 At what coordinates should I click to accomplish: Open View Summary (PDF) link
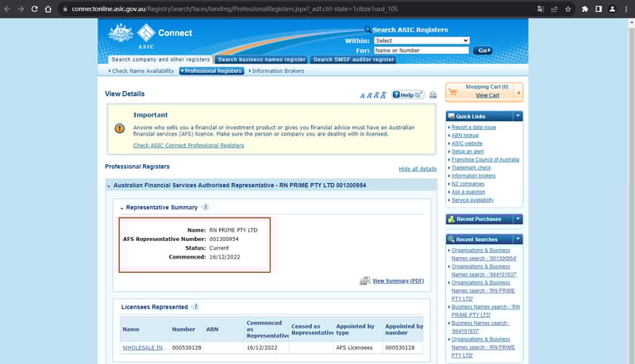(398, 281)
